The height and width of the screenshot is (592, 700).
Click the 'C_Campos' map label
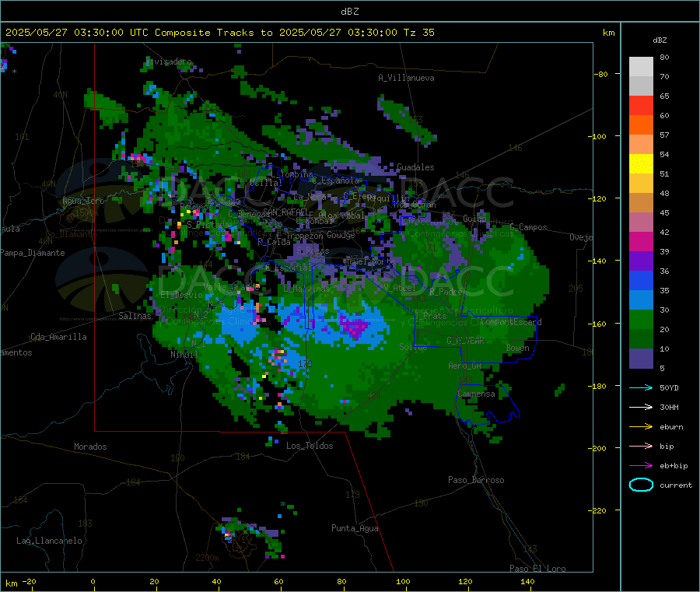coord(528,227)
